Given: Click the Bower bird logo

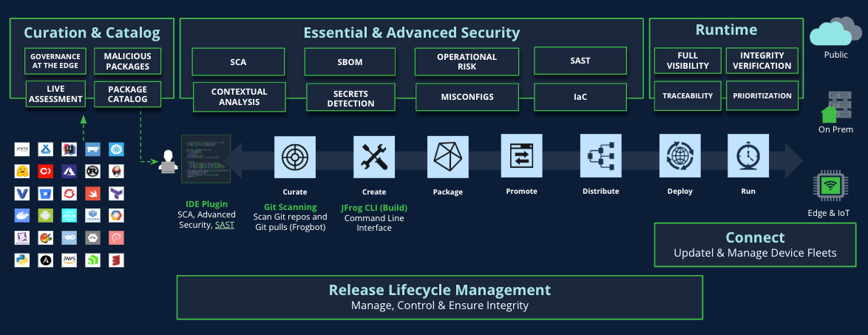Looking at the screenshot, I should tap(45, 237).
